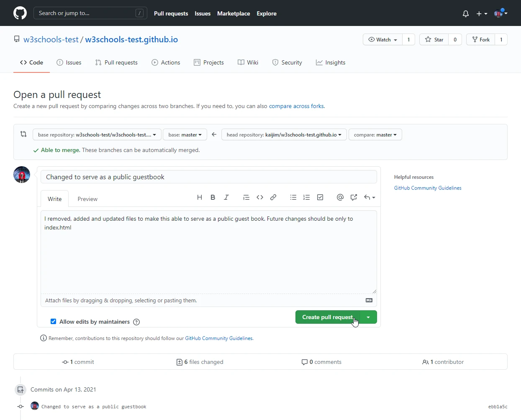Star the repository

(434, 40)
